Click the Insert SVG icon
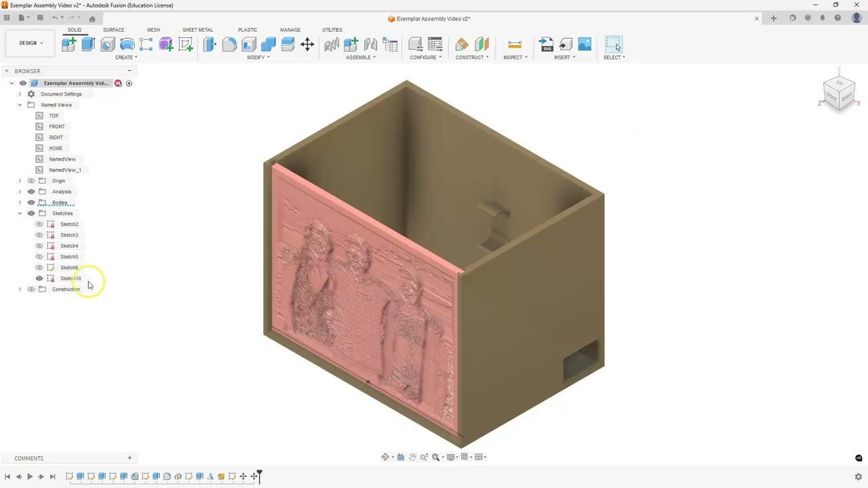Viewport: 868px width, 488px height. pyautogui.click(x=546, y=45)
